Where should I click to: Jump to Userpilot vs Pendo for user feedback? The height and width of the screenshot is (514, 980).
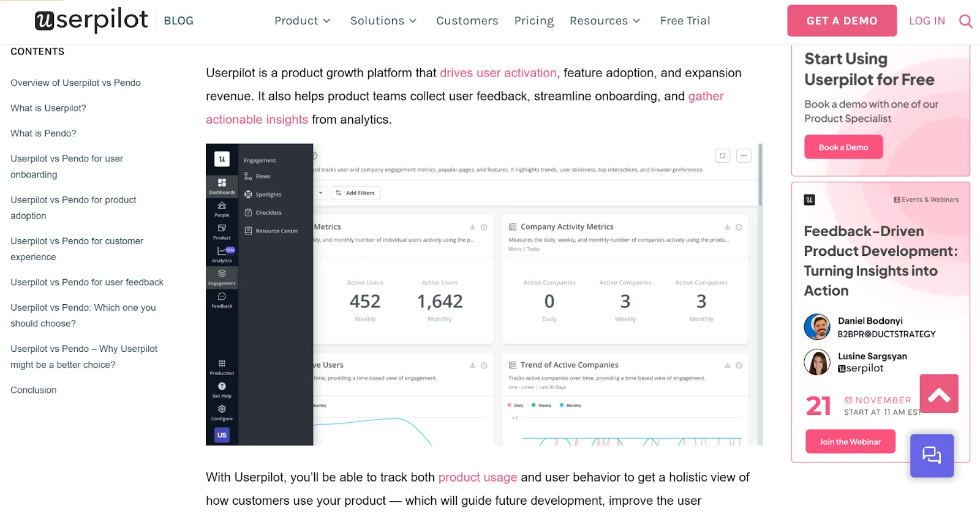[x=87, y=282]
